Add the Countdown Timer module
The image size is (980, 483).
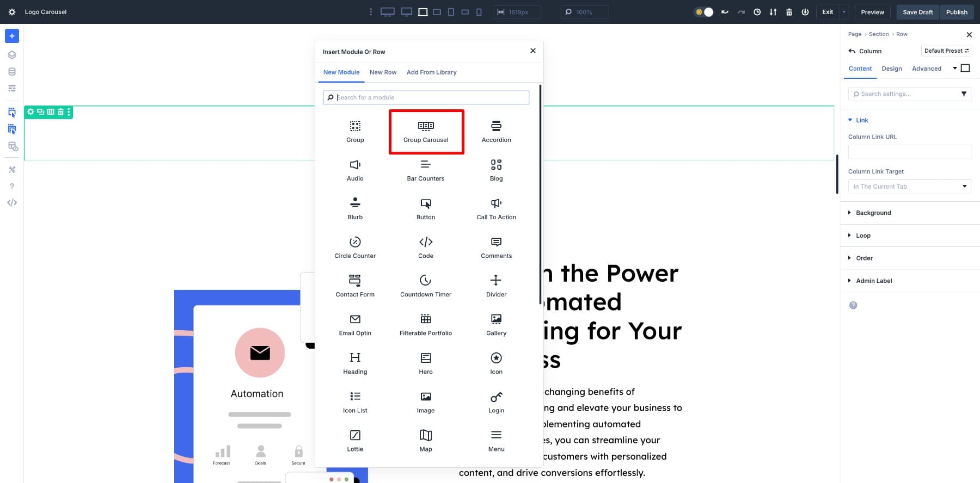pyautogui.click(x=426, y=286)
